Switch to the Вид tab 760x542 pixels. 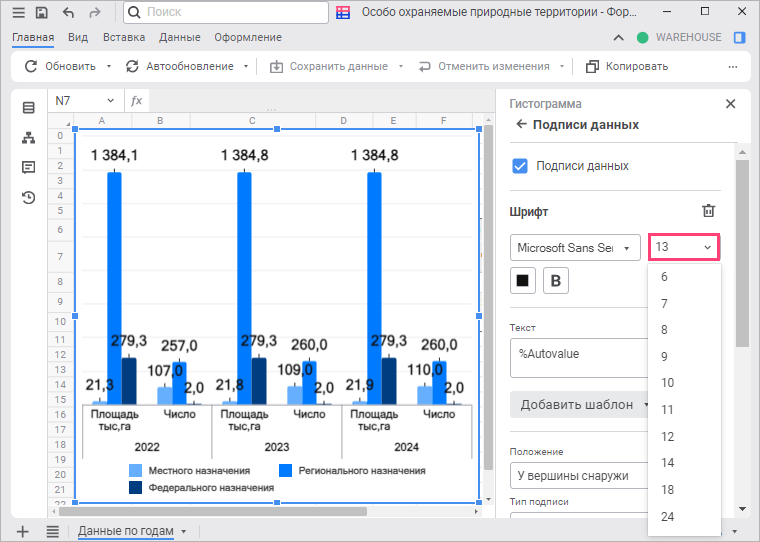[78, 37]
